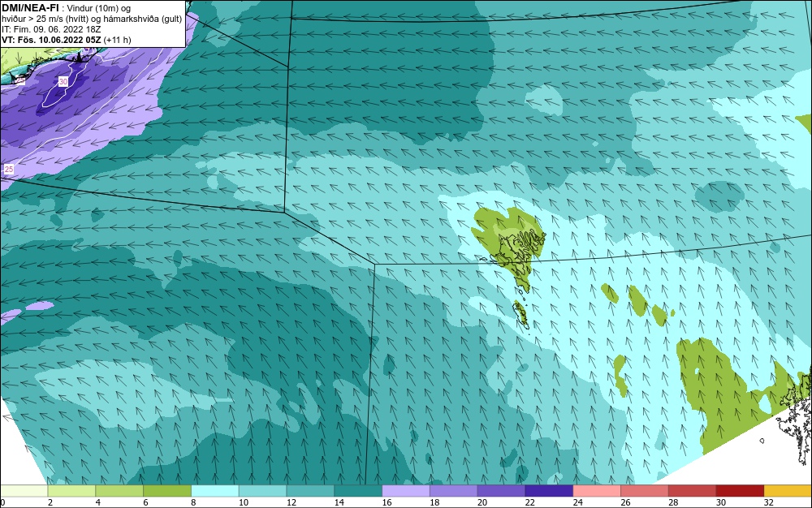Select legend tick label '16'

pos(387,502)
